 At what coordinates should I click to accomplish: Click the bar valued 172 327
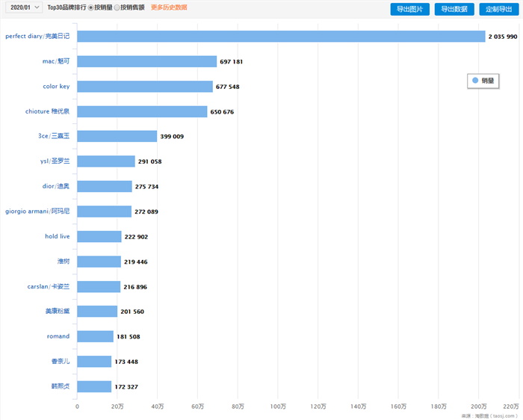click(x=94, y=386)
